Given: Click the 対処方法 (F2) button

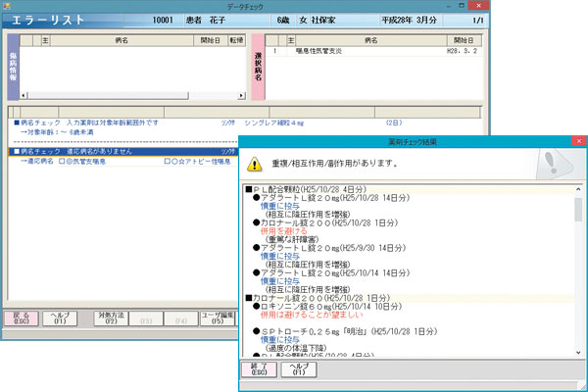Looking at the screenshot, I should pos(111,318).
